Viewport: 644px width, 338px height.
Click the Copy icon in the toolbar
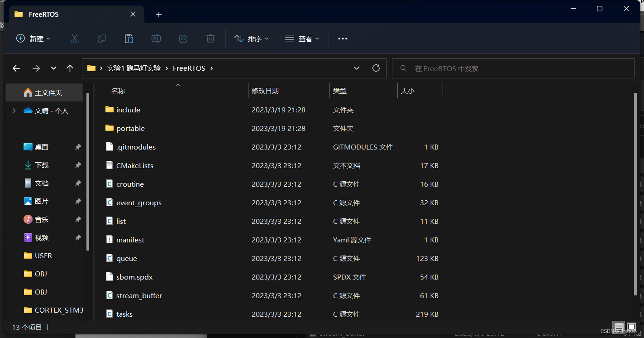tap(101, 39)
